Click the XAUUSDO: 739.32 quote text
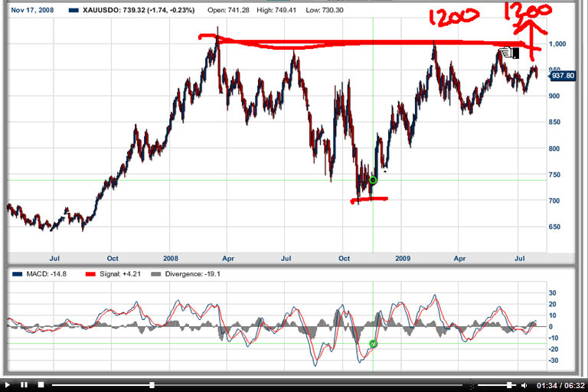The height and width of the screenshot is (392, 588). click(x=139, y=10)
